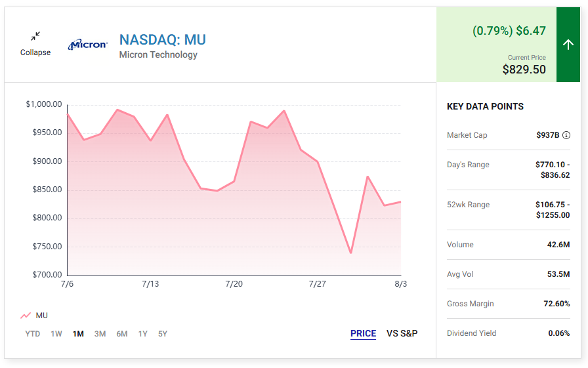Click the (0.79%) $6.47 change value
588x368 pixels.
pyautogui.click(x=509, y=31)
